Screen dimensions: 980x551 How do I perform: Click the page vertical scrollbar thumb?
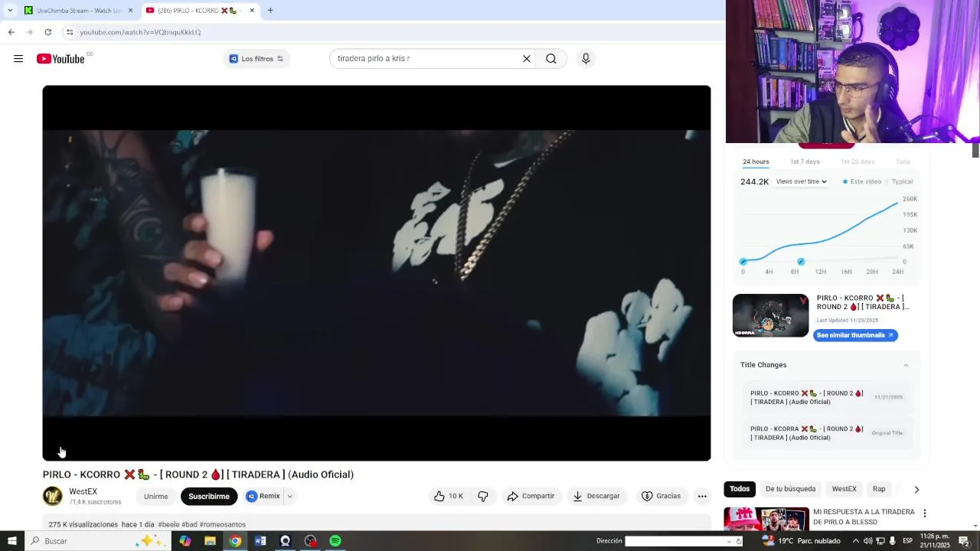click(x=975, y=150)
